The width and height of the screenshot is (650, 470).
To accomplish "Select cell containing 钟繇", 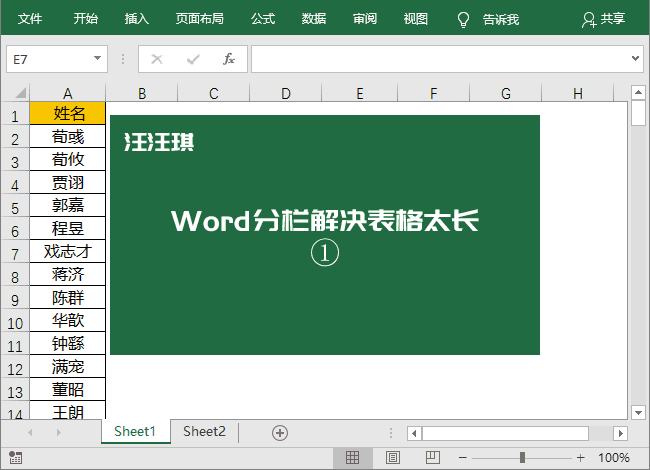I will coord(68,343).
